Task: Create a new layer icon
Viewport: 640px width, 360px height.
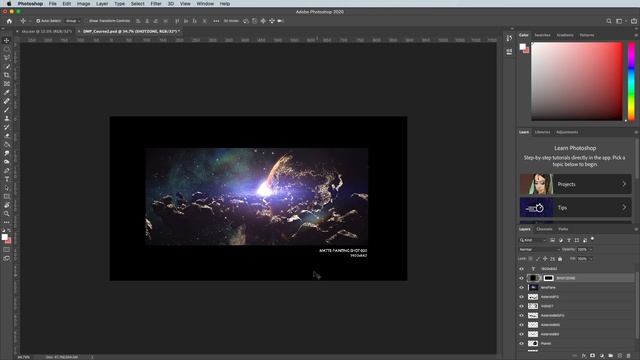Action: [x=620, y=356]
